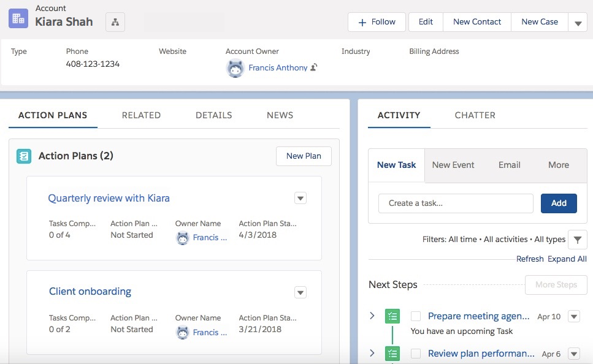Viewport: 593px width, 364px height.
Task: Click the New Case button
Action: [540, 22]
